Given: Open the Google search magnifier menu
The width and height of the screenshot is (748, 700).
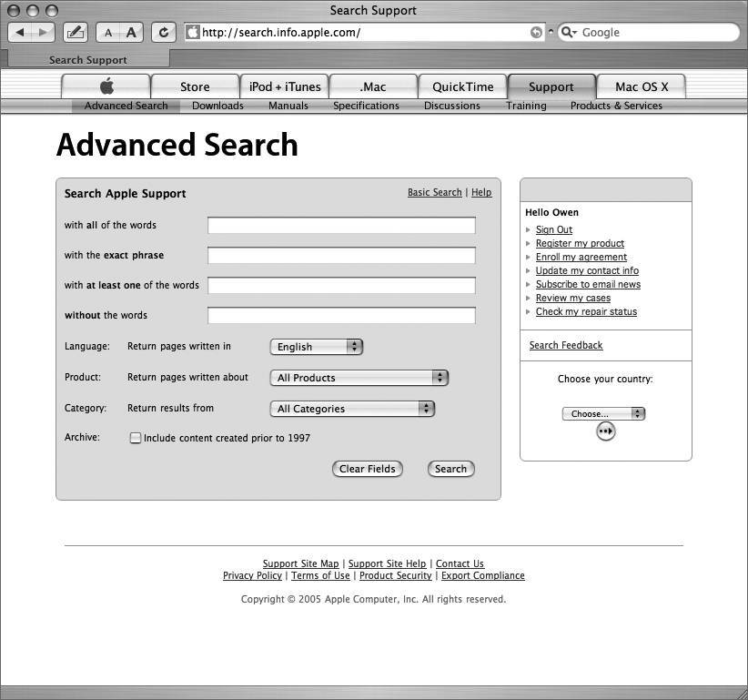Looking at the screenshot, I should (568, 33).
